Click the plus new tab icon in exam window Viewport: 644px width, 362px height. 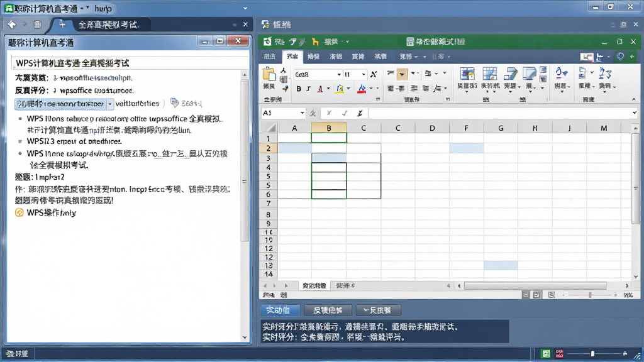pos(62,25)
